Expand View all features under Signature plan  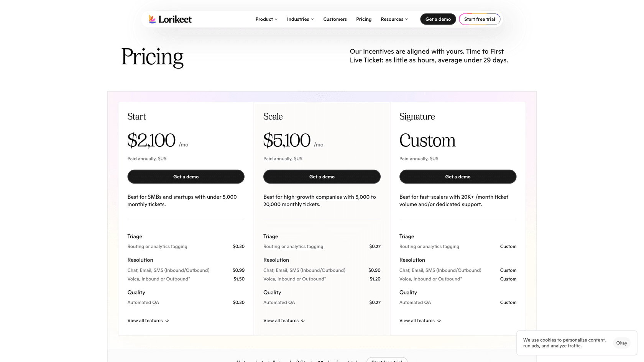pyautogui.click(x=420, y=321)
